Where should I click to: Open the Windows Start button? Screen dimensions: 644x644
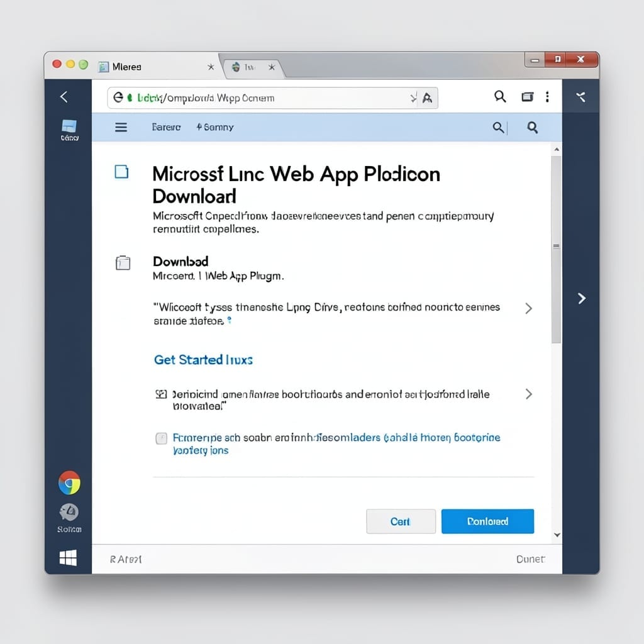pos(68,558)
